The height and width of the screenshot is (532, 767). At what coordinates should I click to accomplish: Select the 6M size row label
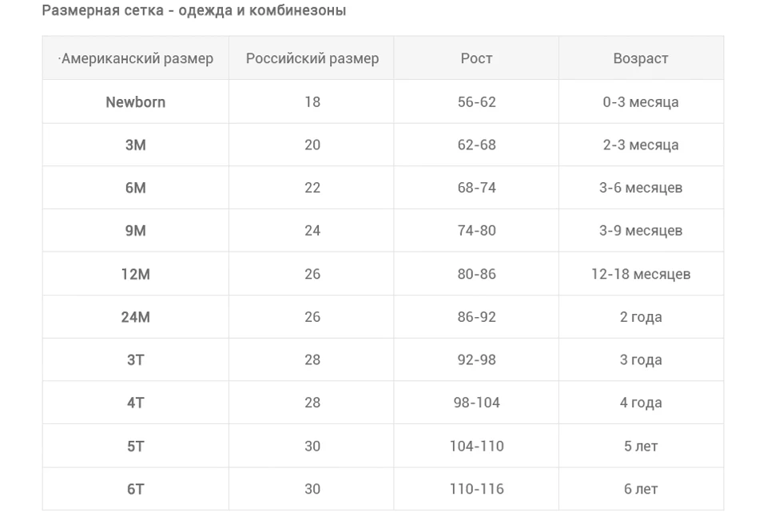click(136, 188)
